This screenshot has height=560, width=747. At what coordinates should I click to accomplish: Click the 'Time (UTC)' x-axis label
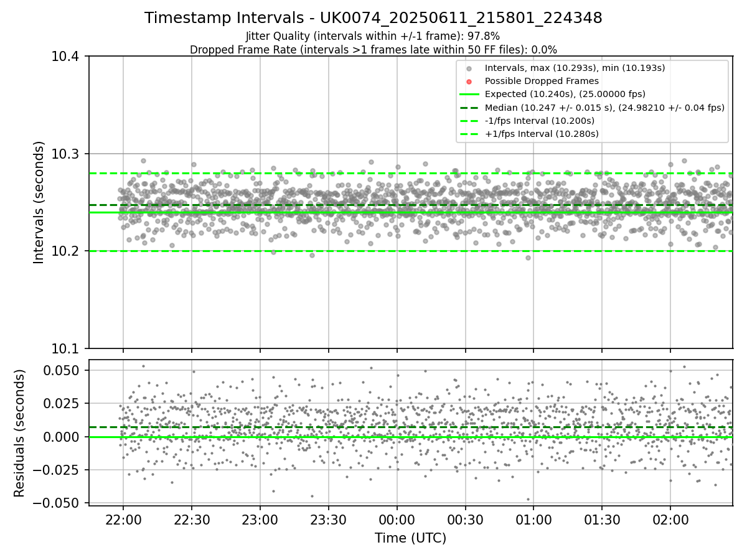point(410,538)
